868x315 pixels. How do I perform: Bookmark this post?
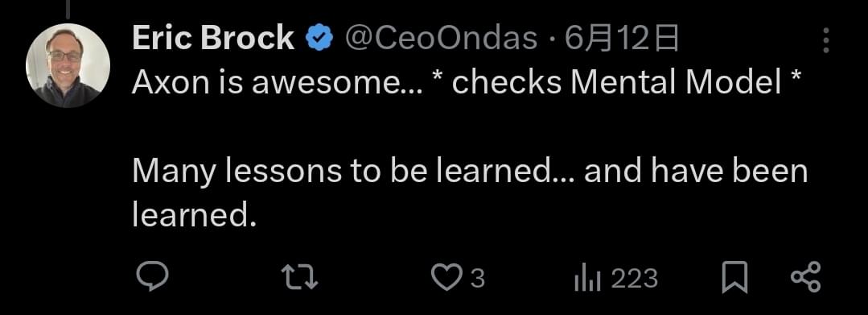[734, 277]
